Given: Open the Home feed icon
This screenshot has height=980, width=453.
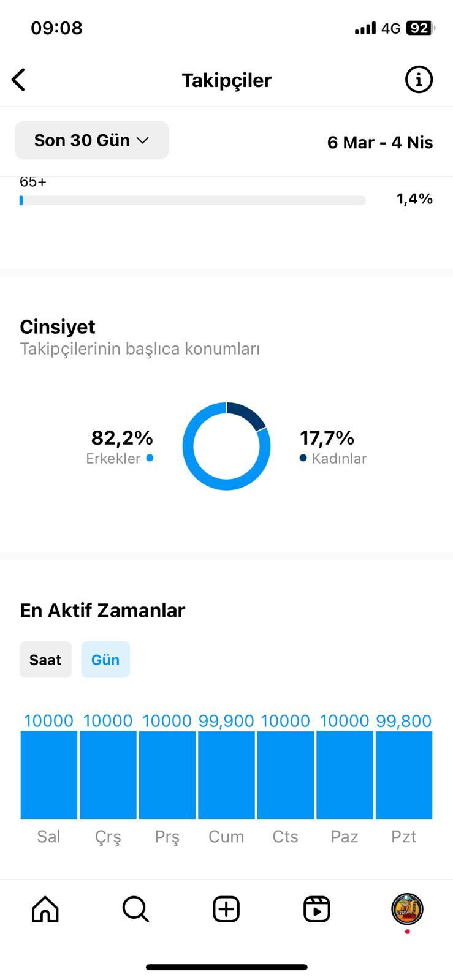Looking at the screenshot, I should [x=45, y=909].
